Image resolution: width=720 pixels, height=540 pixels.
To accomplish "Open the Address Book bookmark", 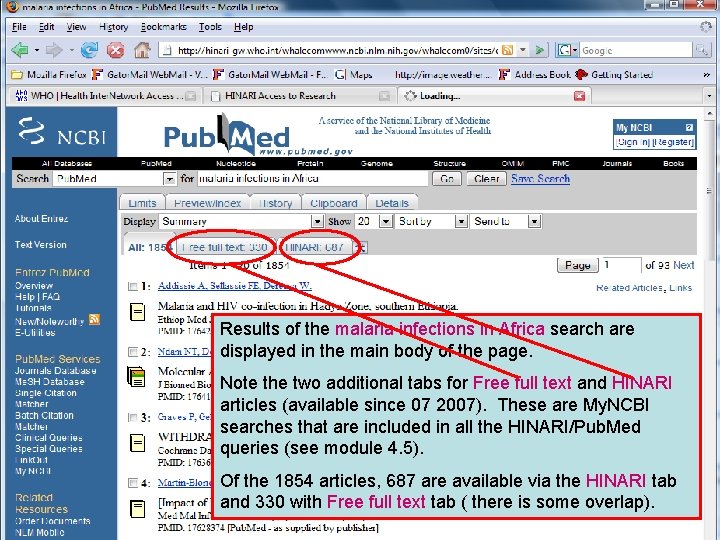I will point(535,74).
